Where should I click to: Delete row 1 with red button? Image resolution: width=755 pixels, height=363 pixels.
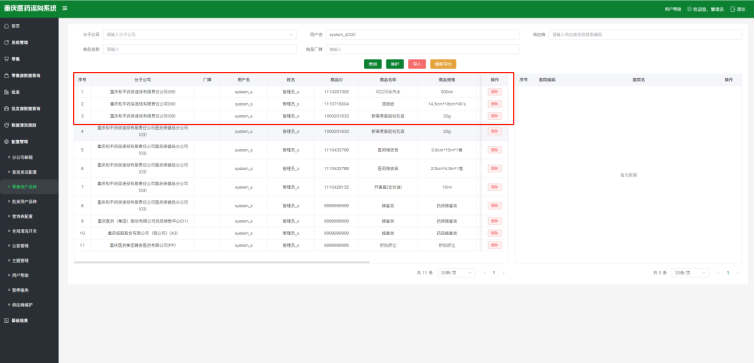[x=495, y=91]
